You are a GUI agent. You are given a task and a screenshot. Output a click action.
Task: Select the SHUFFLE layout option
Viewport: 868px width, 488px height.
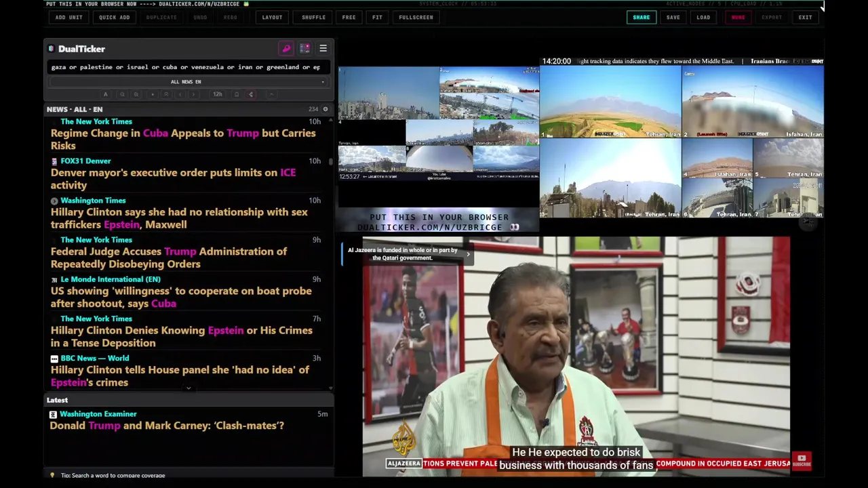pos(314,17)
